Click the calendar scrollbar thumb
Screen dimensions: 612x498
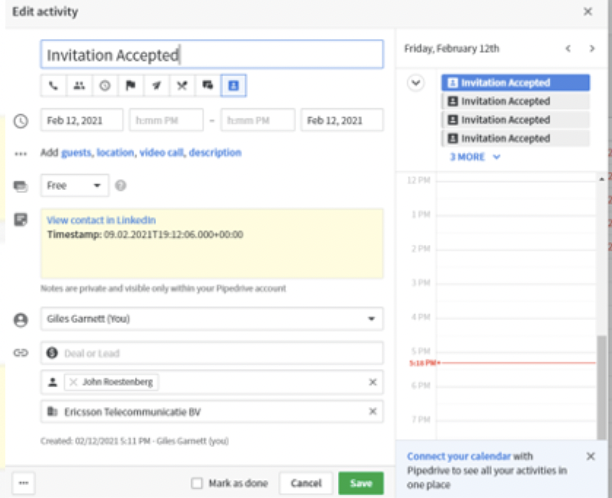pyautogui.click(x=602, y=387)
